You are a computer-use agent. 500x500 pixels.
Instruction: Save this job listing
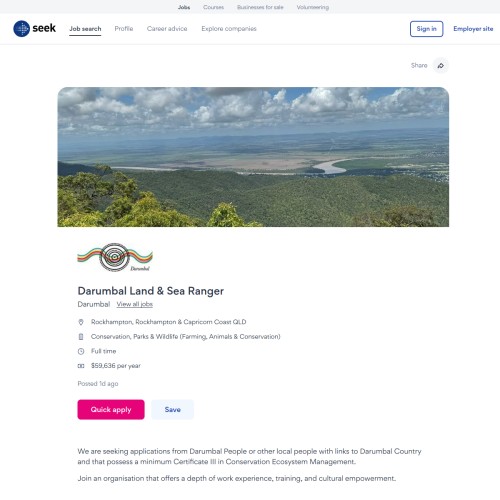tap(173, 410)
